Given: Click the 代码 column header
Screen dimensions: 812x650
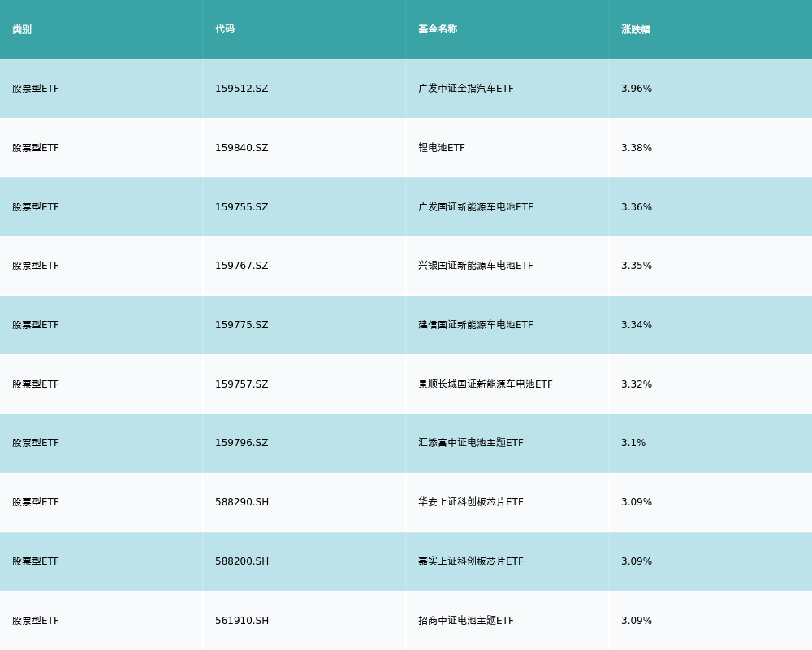Looking at the screenshot, I should [x=225, y=29].
